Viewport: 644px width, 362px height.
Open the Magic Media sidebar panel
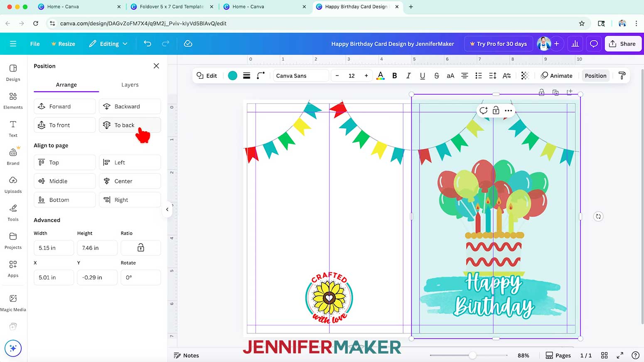click(x=13, y=303)
